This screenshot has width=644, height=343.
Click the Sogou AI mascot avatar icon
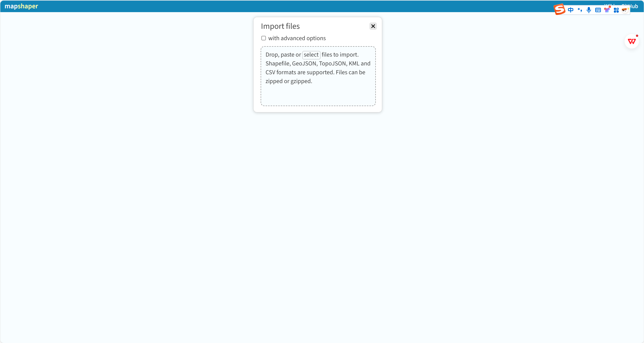tap(625, 10)
